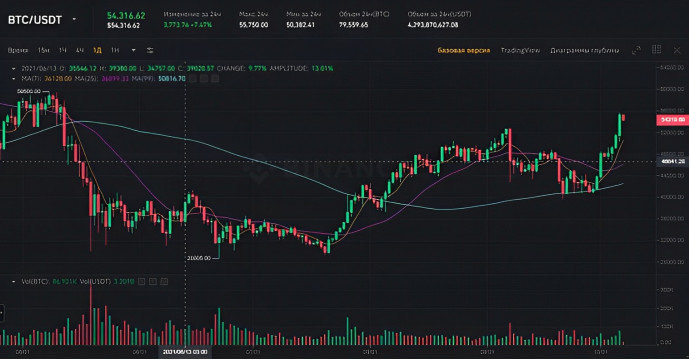Toggle Vol indicator visibility eye icon
Screen dimensions: 689x360
pos(142,281)
